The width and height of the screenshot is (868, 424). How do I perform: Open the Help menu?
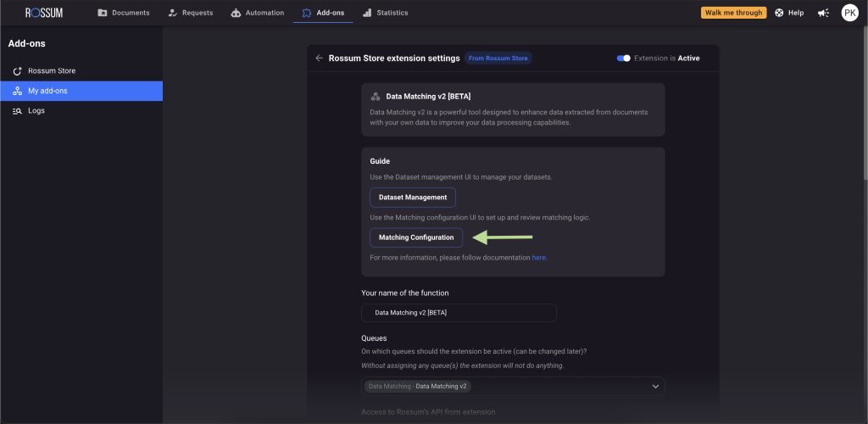coord(789,13)
